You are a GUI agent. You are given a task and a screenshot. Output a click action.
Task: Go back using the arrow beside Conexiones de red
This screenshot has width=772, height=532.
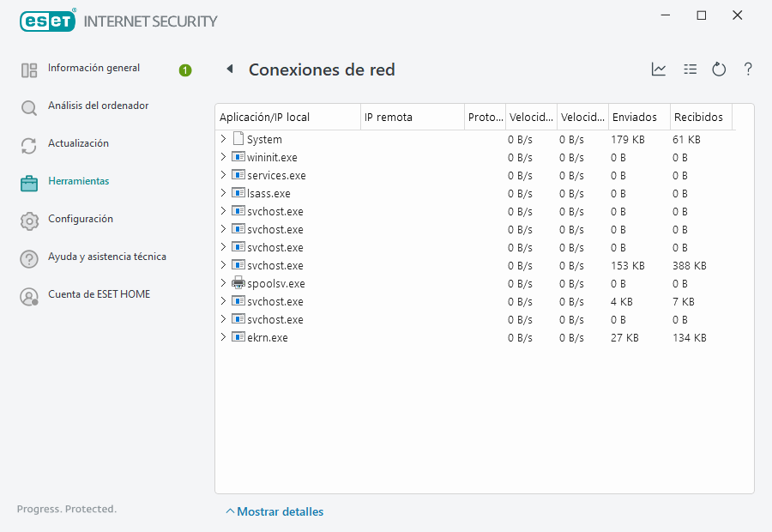(230, 70)
